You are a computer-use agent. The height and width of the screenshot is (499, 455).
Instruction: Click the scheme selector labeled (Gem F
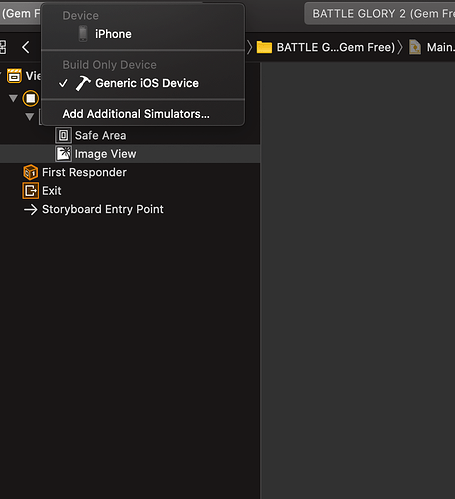pyautogui.click(x=20, y=14)
